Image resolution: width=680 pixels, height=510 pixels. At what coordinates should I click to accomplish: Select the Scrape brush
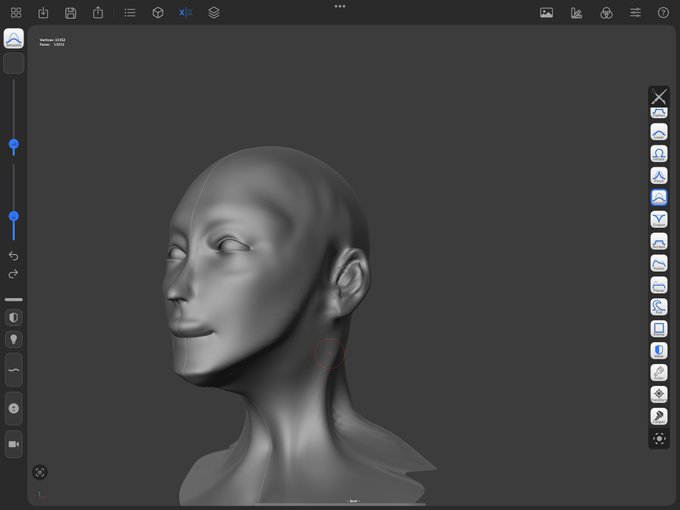(659, 241)
